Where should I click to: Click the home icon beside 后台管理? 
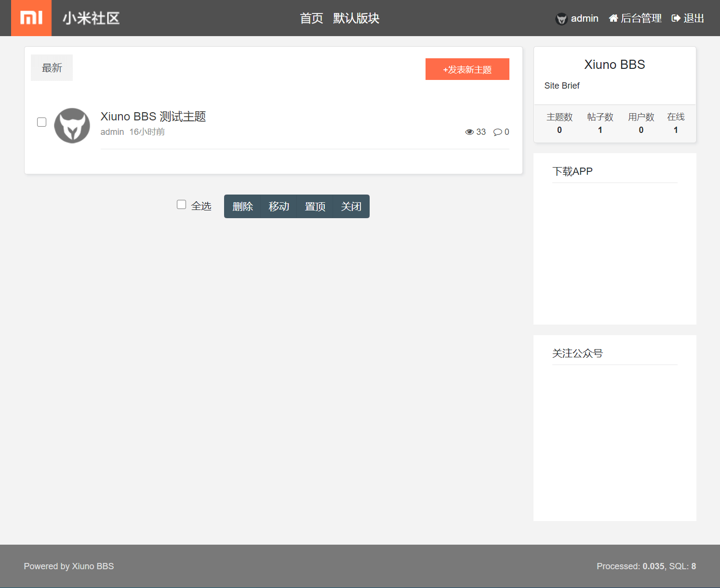tap(613, 18)
